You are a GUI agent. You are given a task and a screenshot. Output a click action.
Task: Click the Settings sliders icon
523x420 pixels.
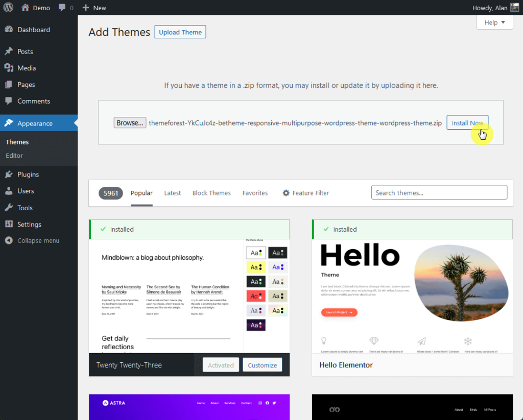9,224
